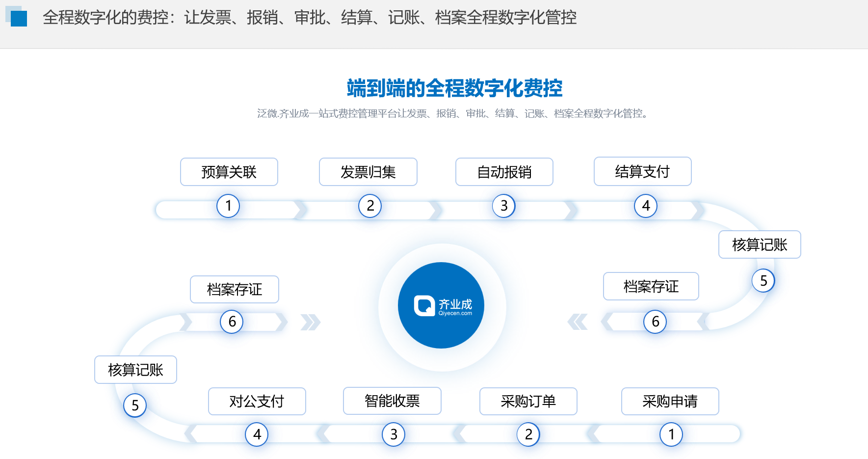Select step circle 2 under 采购订单
Screen dimensions: 868x459
coord(528,434)
